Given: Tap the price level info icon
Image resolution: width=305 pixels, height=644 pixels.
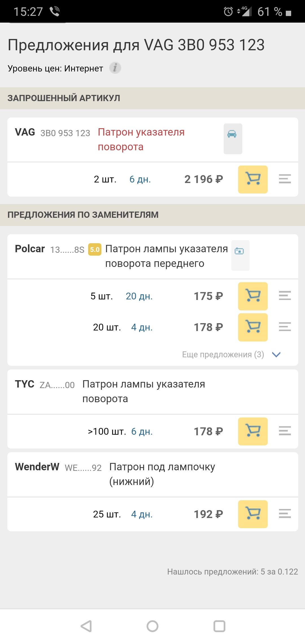Looking at the screenshot, I should (x=115, y=68).
